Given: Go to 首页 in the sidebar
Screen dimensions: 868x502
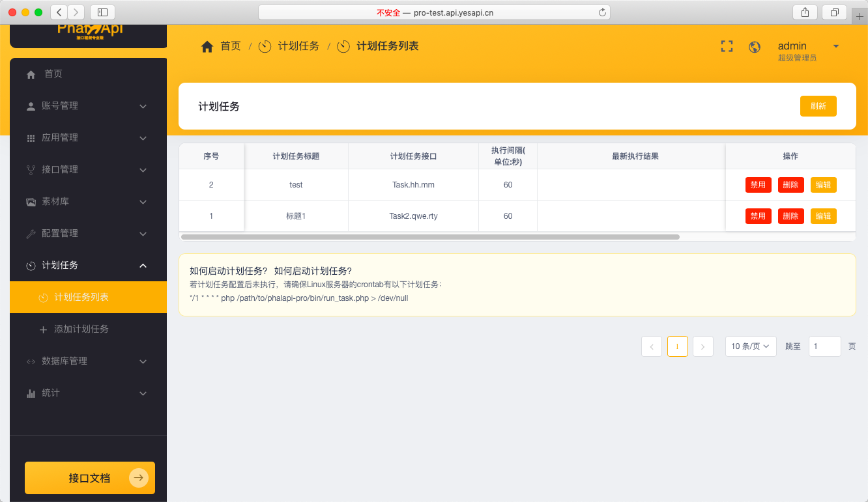Looking at the screenshot, I should pyautogui.click(x=53, y=74).
